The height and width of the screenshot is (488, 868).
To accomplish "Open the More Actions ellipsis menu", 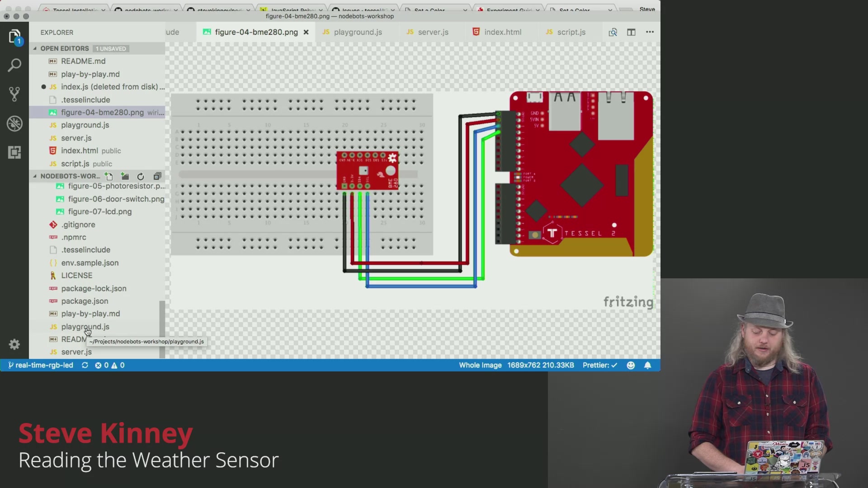I will click(x=650, y=32).
